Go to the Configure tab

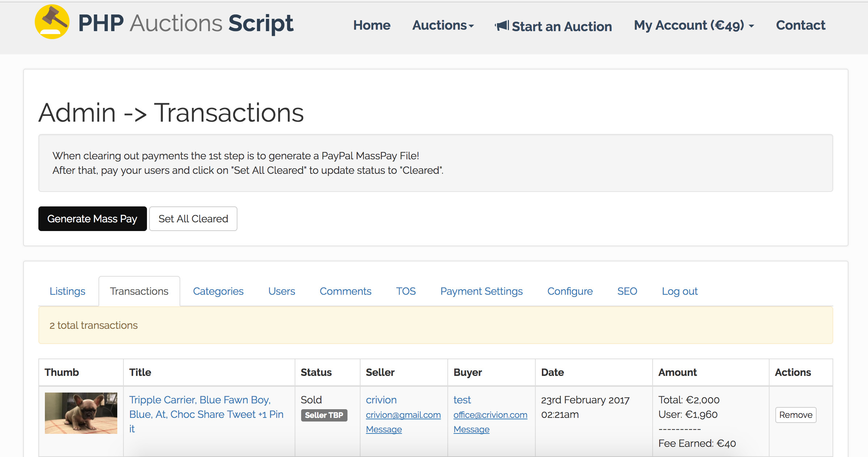tap(570, 291)
